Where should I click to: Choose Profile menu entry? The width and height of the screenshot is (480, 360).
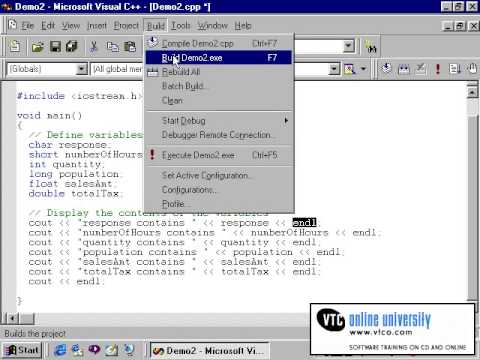click(219, 204)
